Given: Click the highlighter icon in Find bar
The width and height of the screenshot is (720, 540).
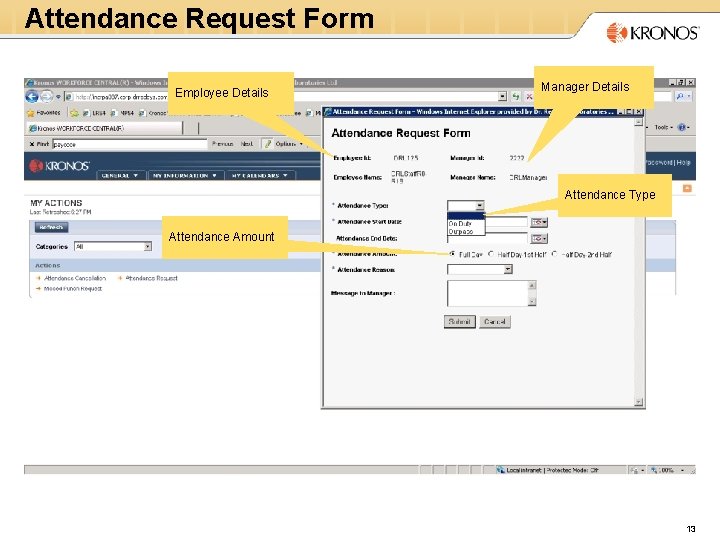Looking at the screenshot, I should (268, 144).
